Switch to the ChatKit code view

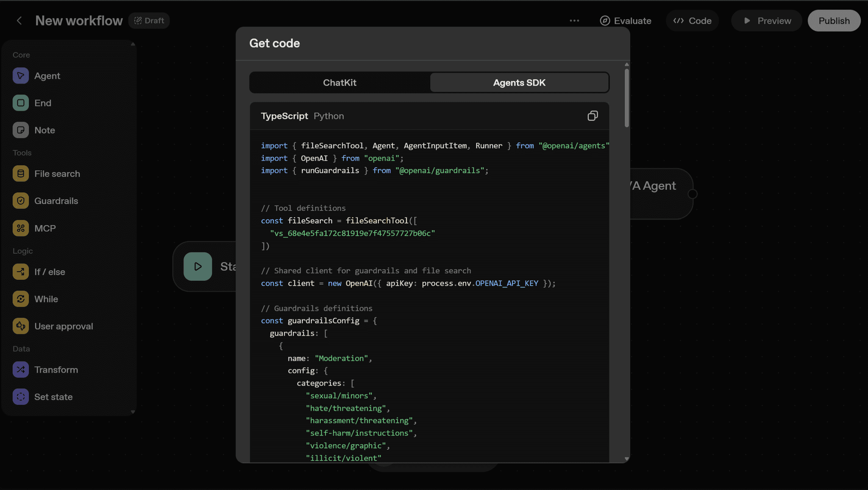(339, 82)
